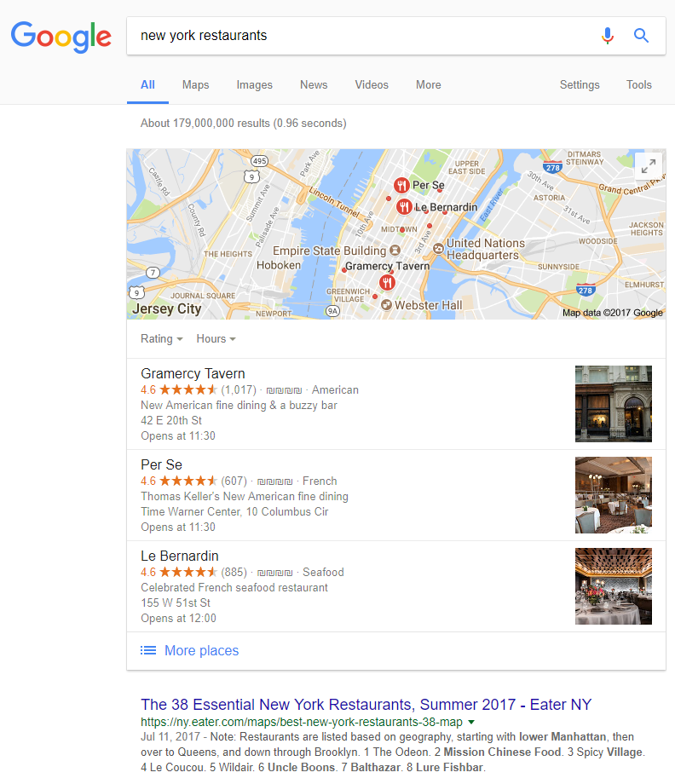This screenshot has height=784, width=675.
Task: Click the More places link
Action: coord(201,650)
